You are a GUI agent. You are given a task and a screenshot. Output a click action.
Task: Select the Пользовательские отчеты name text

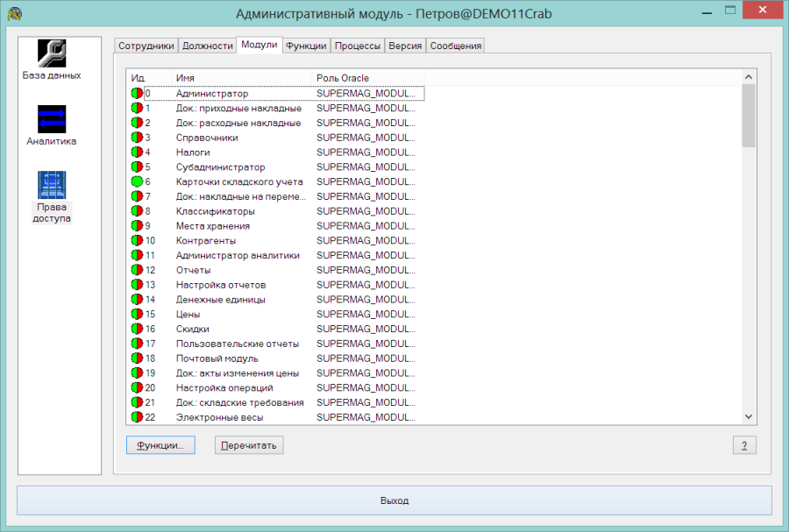(x=237, y=344)
